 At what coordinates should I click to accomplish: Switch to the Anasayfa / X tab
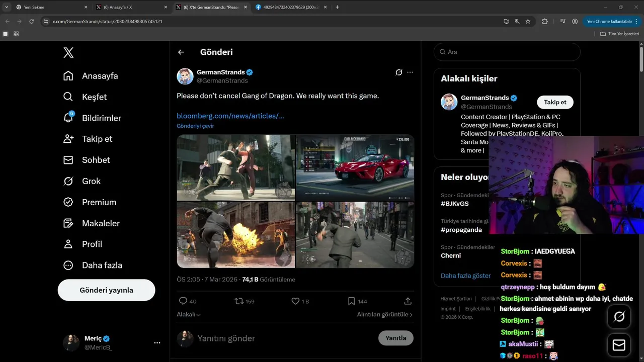pyautogui.click(x=132, y=7)
